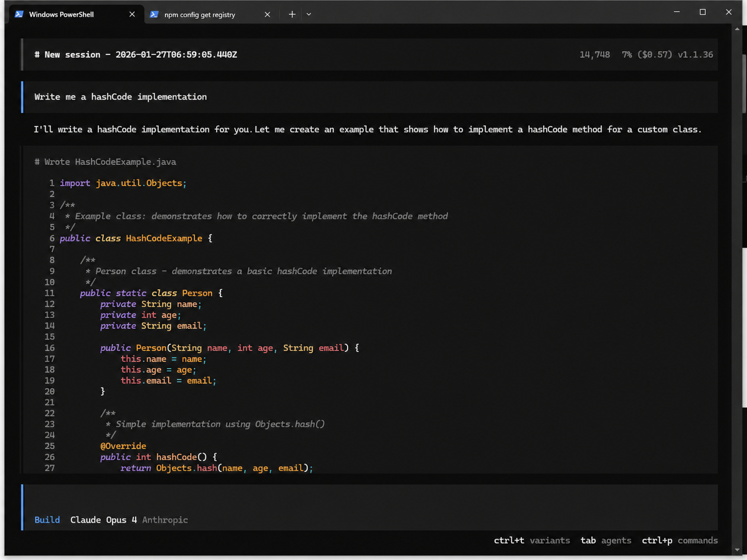This screenshot has height=560, width=747.
Task: Click the return Objects.hash line
Action: point(217,468)
